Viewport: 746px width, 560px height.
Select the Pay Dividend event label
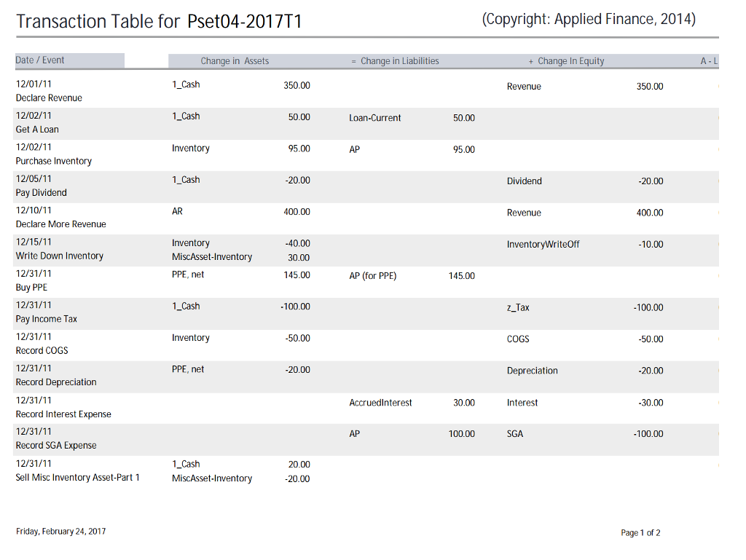(42, 193)
